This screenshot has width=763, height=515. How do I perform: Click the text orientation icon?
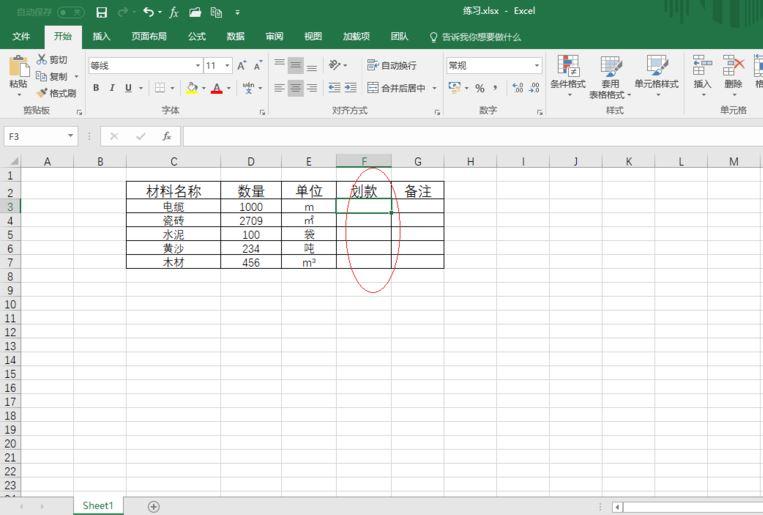335,65
